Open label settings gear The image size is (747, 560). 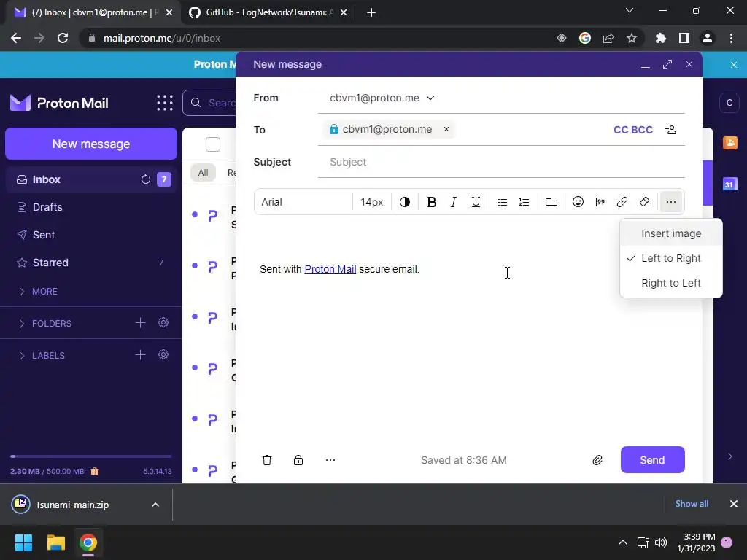163,355
